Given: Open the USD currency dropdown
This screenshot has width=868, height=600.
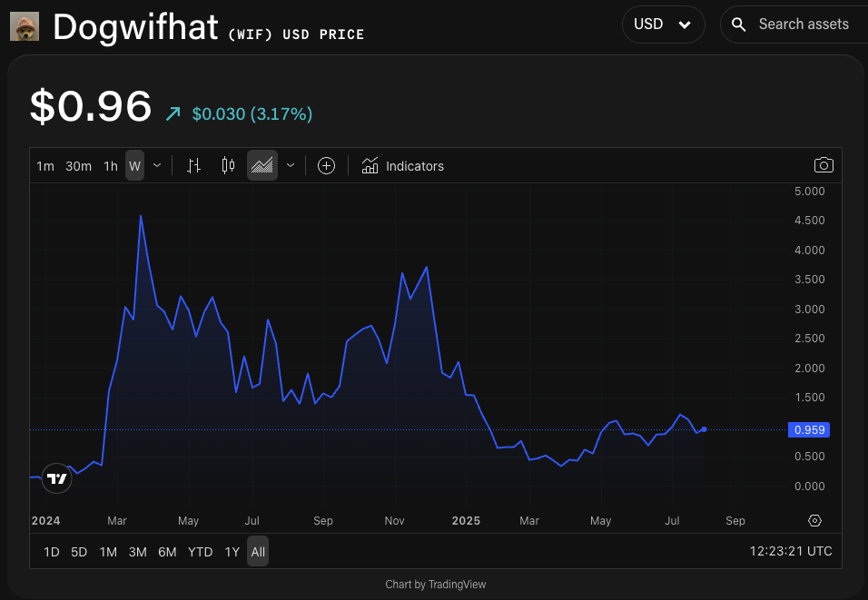Looking at the screenshot, I should click(x=663, y=25).
